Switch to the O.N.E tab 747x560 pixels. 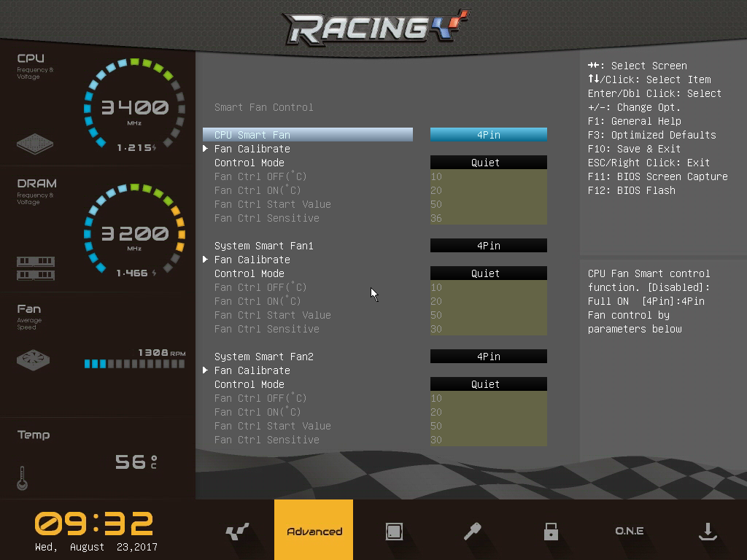[629, 532]
